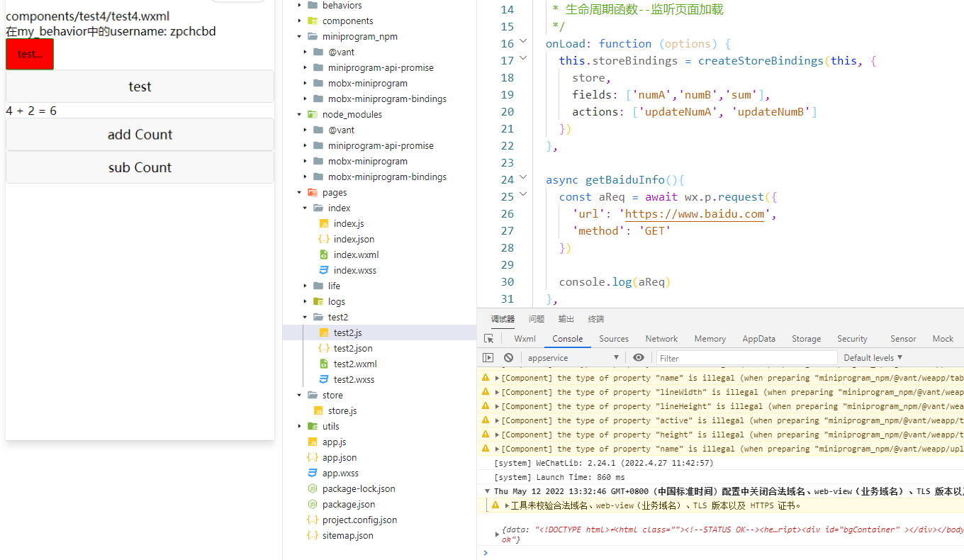The image size is (964, 560).
Task: Switch to the Sources tab
Action: click(614, 339)
